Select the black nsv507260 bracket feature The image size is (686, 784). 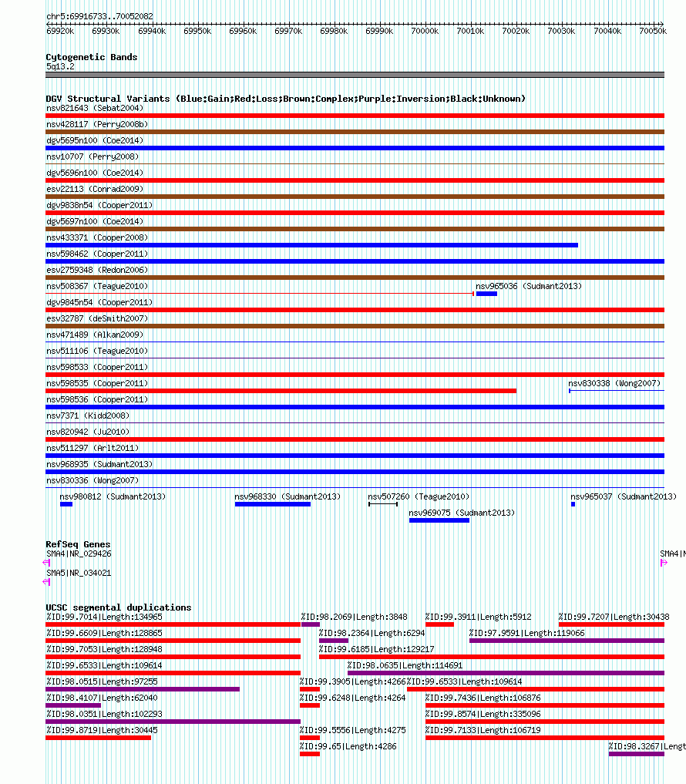(x=383, y=504)
